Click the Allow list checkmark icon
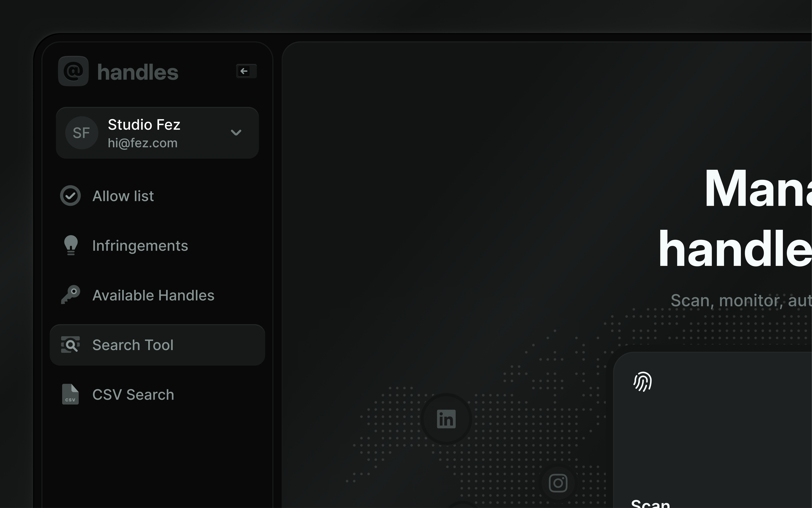812x508 pixels. 70,195
